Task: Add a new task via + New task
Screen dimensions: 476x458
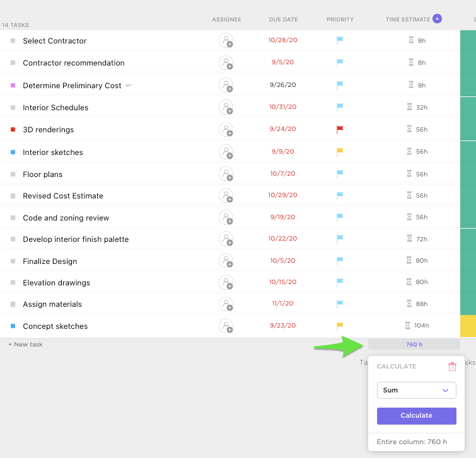Action: coord(25,345)
